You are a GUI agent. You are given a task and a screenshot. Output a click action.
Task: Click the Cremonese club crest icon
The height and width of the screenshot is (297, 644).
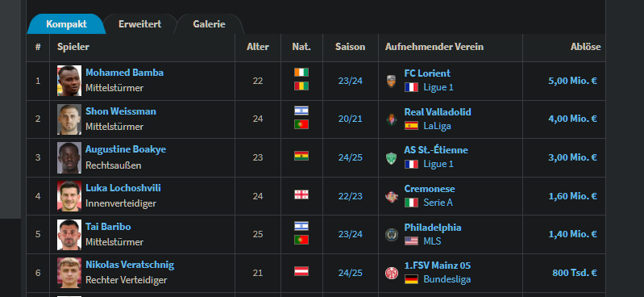pos(392,197)
